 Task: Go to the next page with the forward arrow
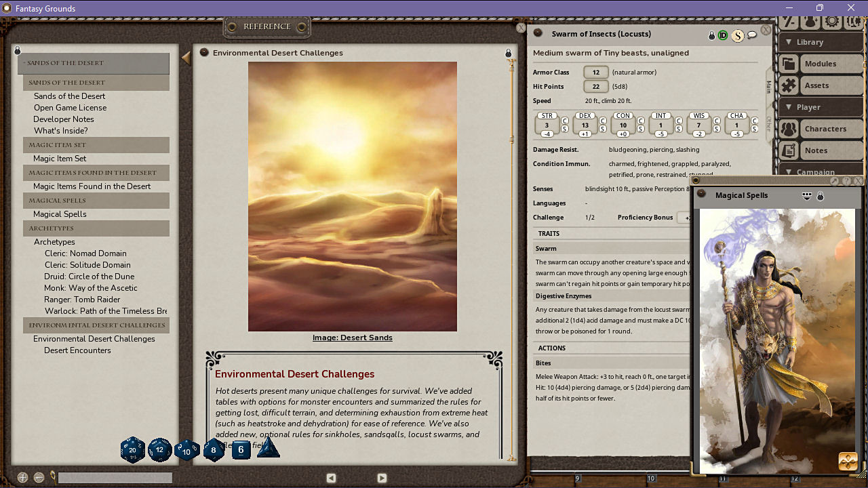(x=382, y=478)
